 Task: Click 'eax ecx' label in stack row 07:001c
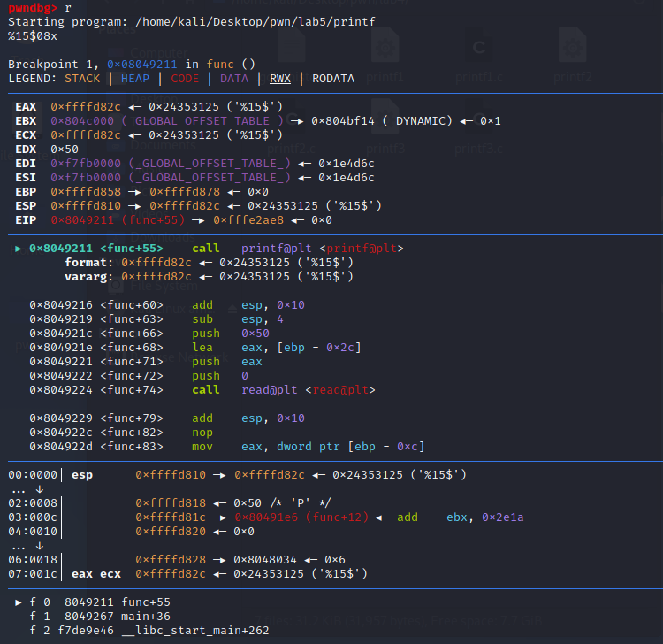[96, 574]
